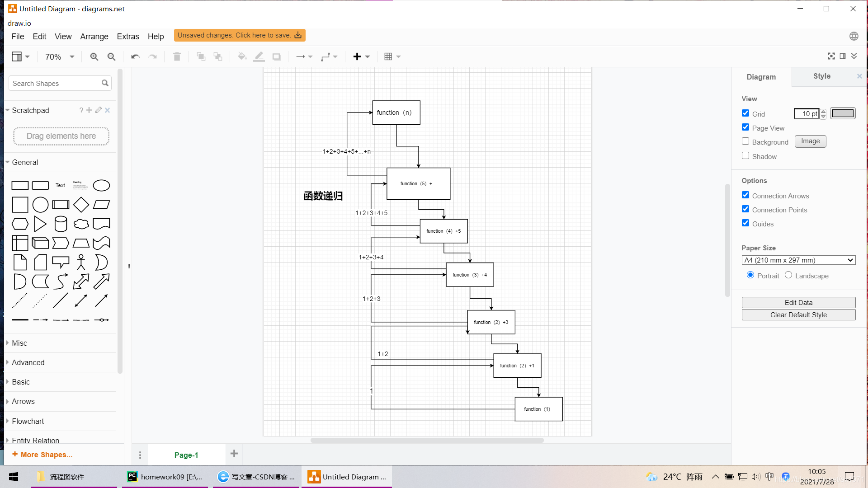Click the Delete trash icon

(177, 56)
